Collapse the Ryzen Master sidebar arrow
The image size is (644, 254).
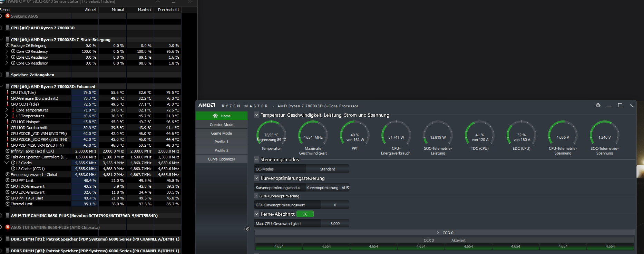247,229
